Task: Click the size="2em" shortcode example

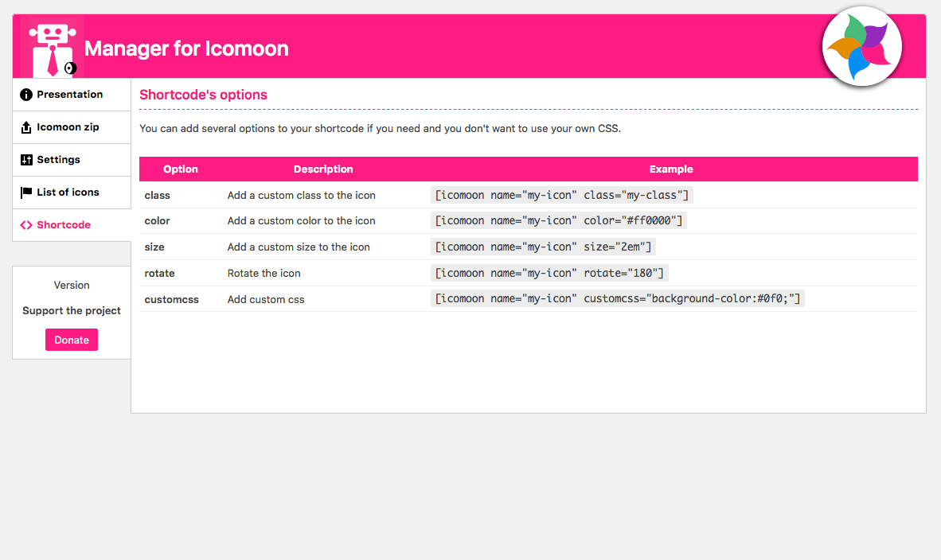Action: tap(543, 247)
